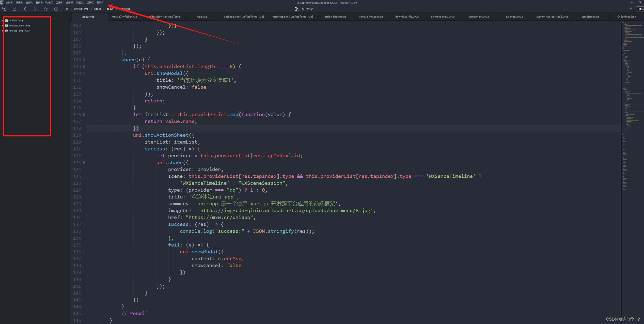Collapse the fail block at line 135

(84, 245)
